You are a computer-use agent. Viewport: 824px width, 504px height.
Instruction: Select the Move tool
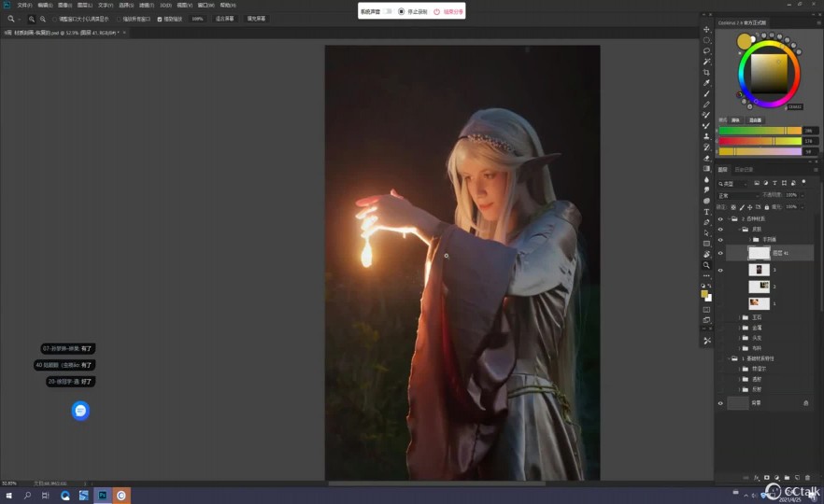(706, 30)
